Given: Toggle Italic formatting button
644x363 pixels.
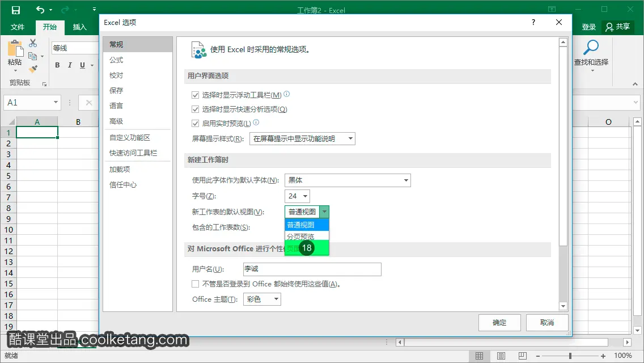Looking at the screenshot, I should coord(70,65).
